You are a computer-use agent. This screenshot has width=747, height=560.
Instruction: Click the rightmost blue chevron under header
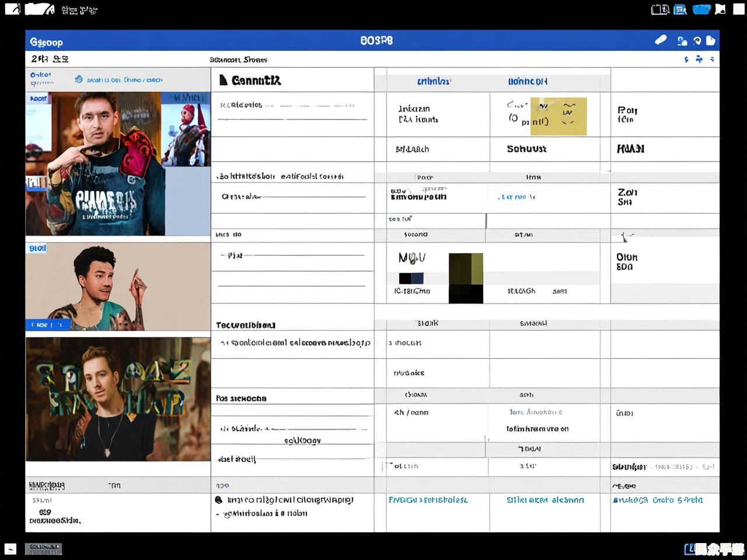coord(712,60)
